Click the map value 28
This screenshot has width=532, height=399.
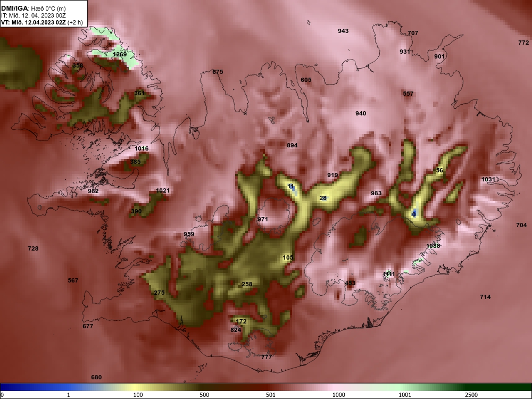(323, 198)
